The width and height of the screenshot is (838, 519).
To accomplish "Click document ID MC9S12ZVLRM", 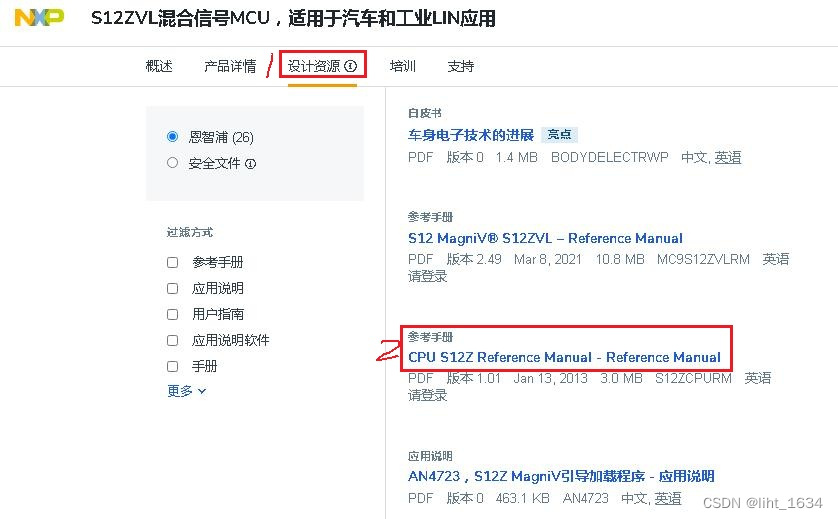I will 703,259.
